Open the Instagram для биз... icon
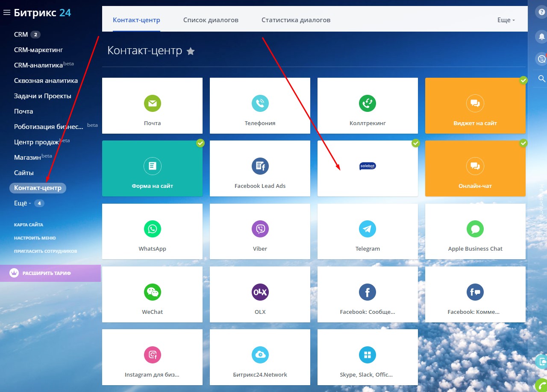The image size is (547, 392). pos(153,355)
